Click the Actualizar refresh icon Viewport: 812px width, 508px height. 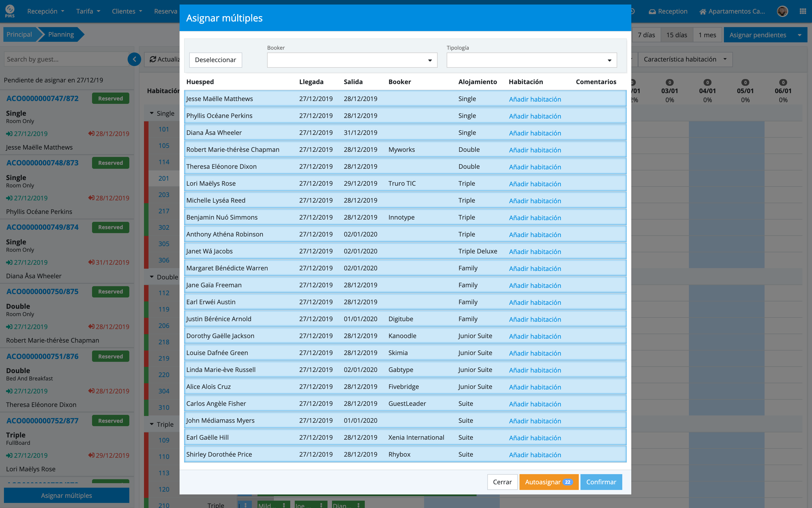tap(153, 59)
